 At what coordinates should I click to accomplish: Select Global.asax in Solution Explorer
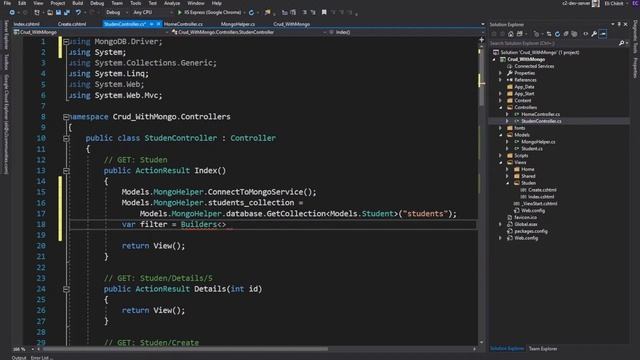pyautogui.click(x=526, y=224)
